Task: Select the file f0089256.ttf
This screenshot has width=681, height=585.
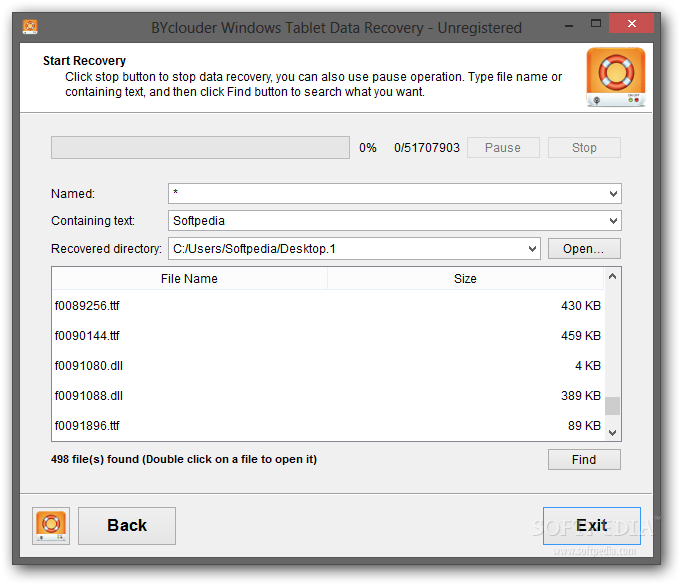Action: (87, 306)
